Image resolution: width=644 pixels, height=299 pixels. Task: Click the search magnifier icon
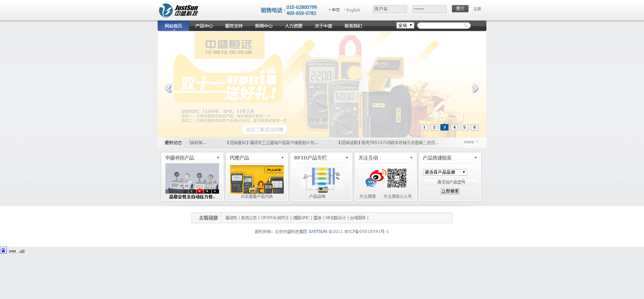(466, 26)
